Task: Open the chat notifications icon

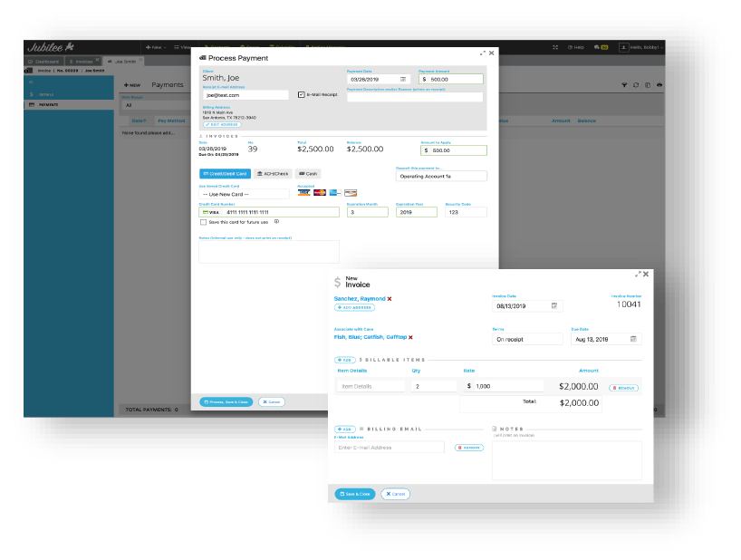Action: click(x=601, y=47)
